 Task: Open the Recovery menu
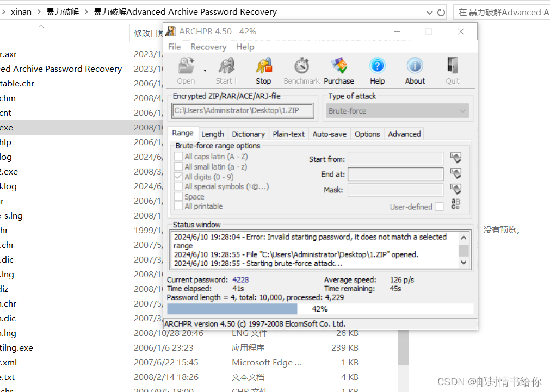click(x=208, y=47)
